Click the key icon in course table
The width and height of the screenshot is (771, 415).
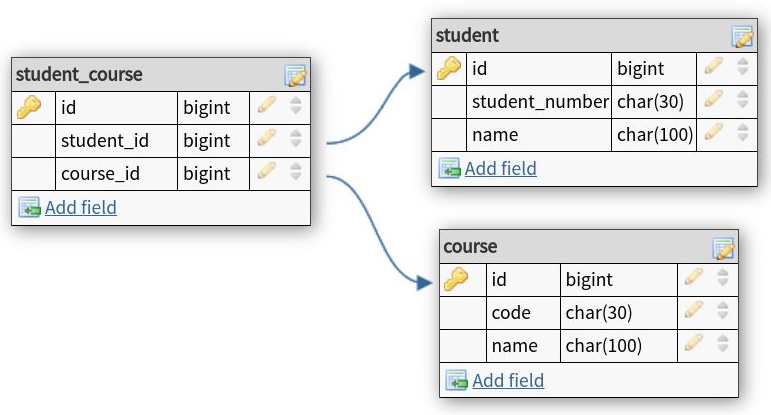click(456, 279)
